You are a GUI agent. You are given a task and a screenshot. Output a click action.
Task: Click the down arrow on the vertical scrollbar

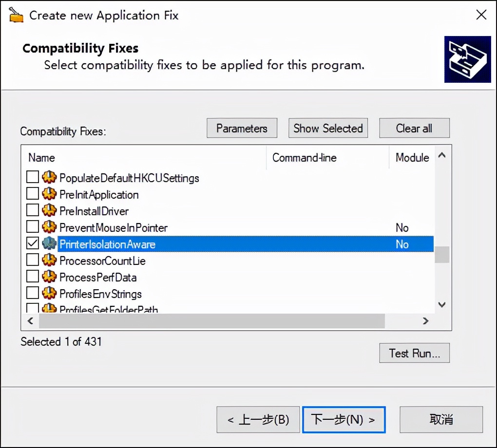(441, 304)
